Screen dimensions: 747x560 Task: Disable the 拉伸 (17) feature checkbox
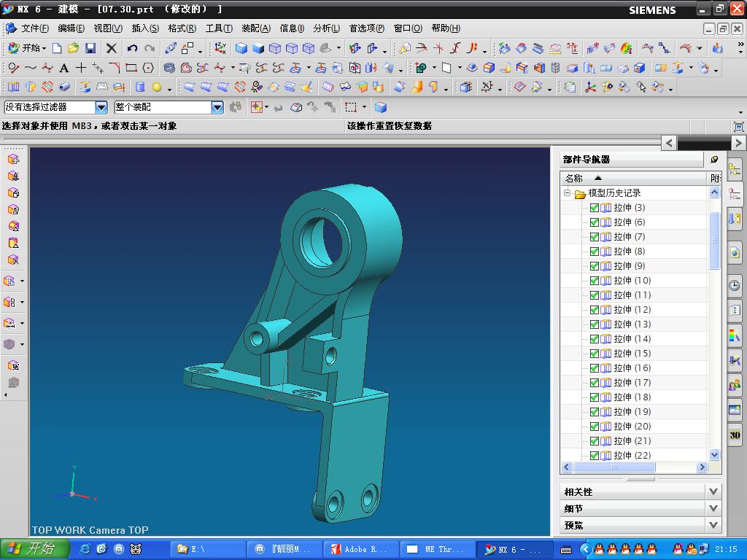point(594,383)
